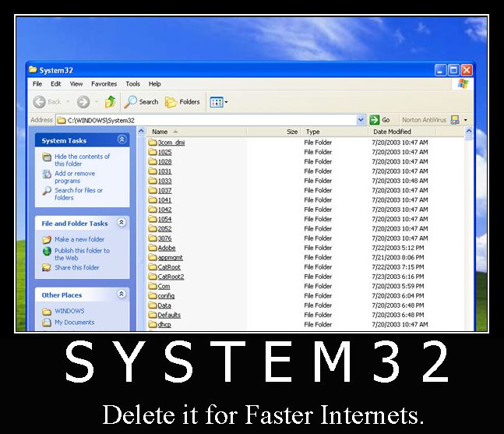Open the Favorites menu
Viewport: 504px width, 434px height.
104,84
